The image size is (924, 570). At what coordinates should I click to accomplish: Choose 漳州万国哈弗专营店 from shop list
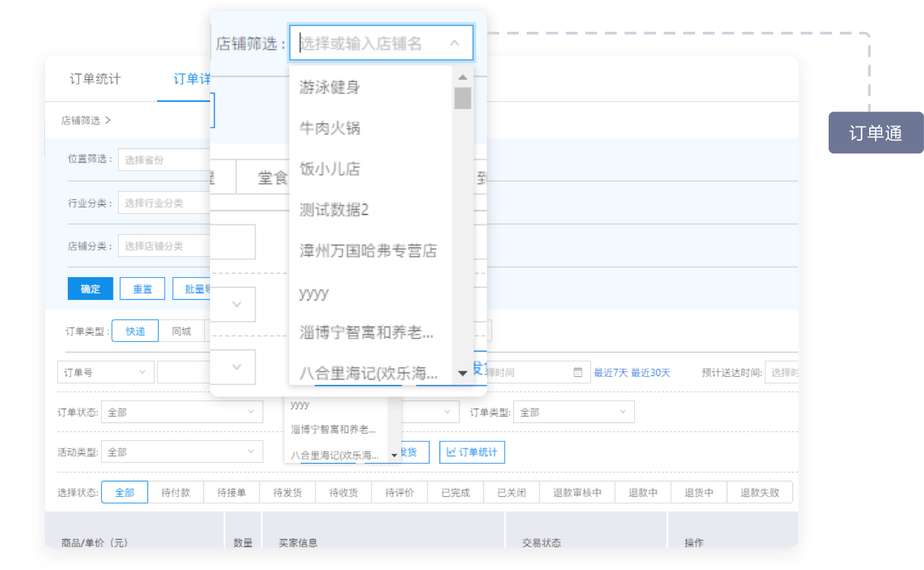coord(368,250)
